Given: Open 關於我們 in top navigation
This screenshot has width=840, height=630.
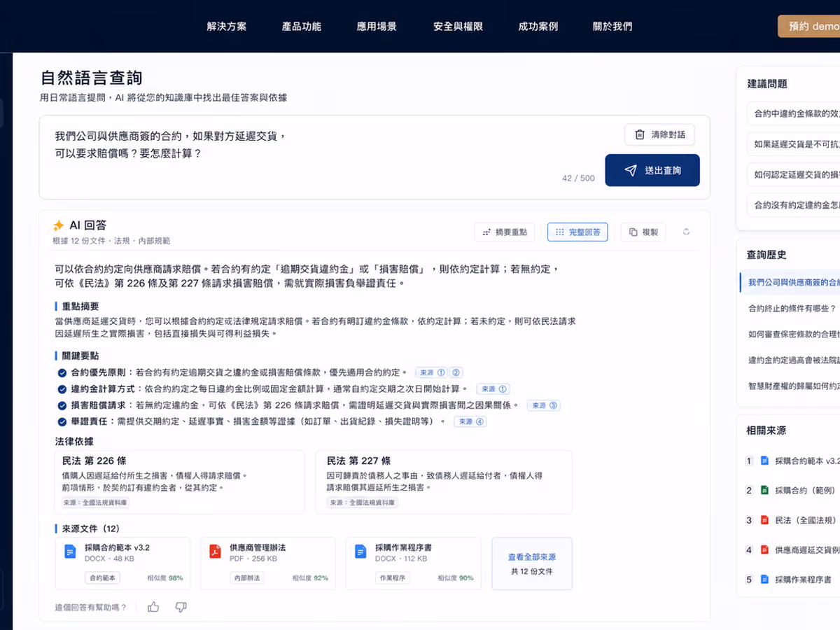Looking at the screenshot, I should coord(612,27).
